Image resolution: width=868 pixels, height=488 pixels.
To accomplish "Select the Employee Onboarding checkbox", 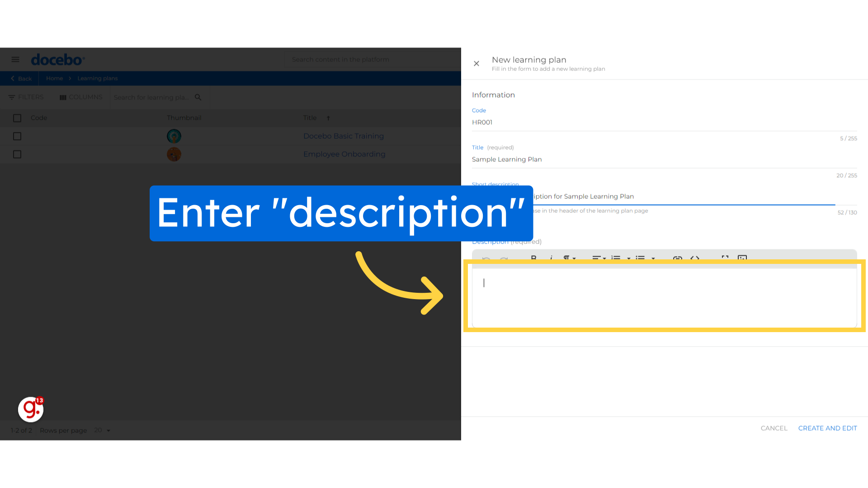I will pos(17,155).
